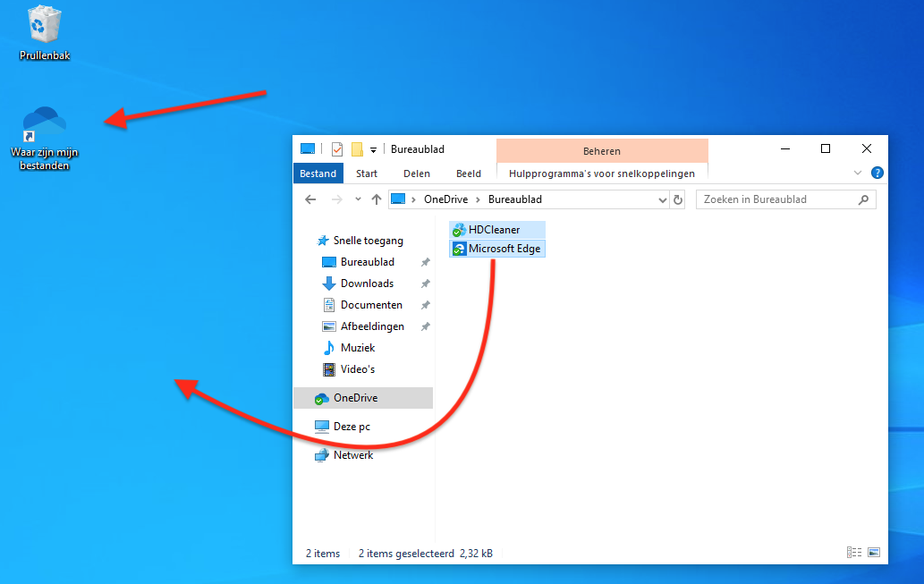924x584 pixels.
Task: Go up one folder level with the up arrow
Action: (x=377, y=199)
